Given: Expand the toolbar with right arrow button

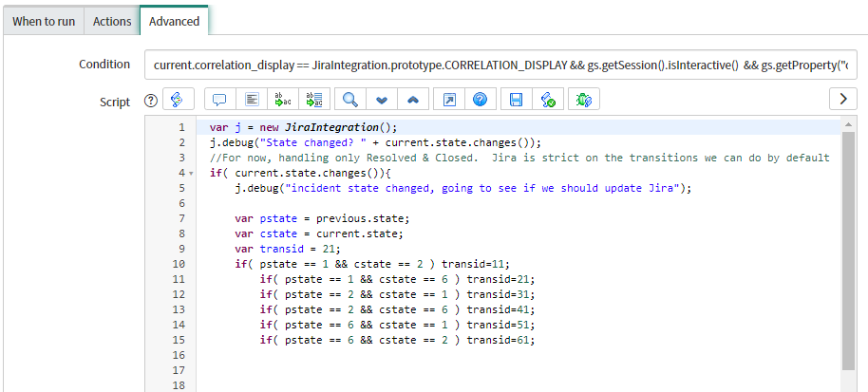Looking at the screenshot, I should point(843,100).
